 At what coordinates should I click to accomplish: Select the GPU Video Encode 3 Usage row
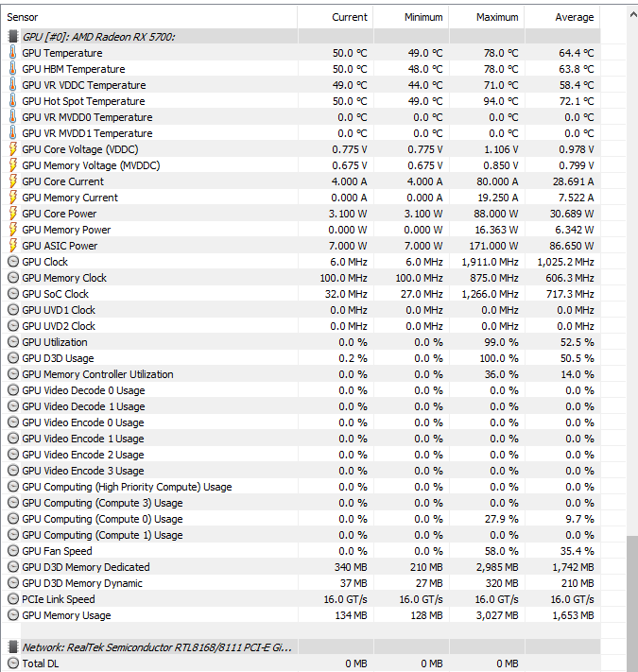pos(301,471)
